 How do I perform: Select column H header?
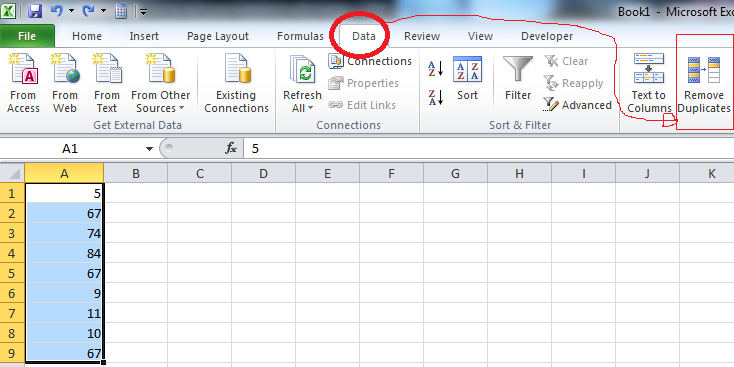point(520,173)
